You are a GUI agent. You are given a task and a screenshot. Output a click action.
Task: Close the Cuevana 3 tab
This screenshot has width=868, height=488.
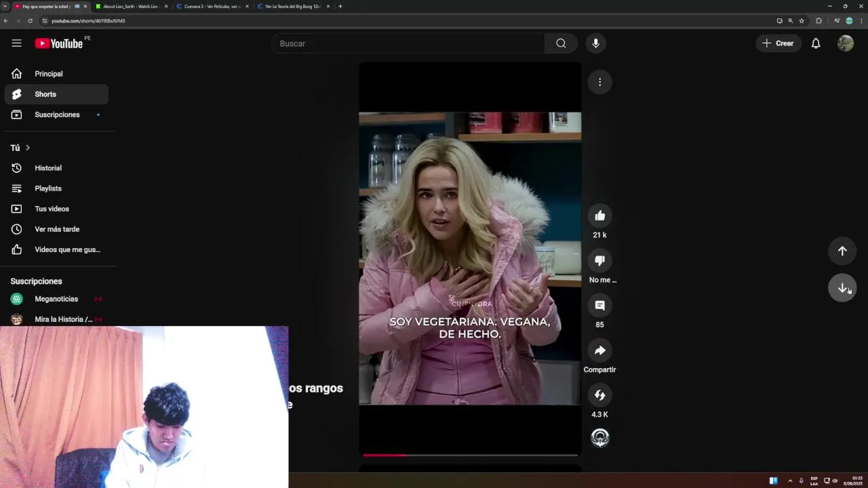click(247, 6)
